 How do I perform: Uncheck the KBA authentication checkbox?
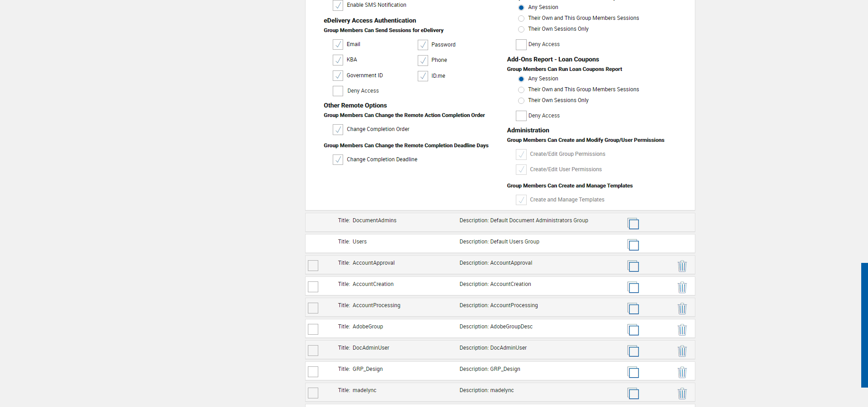(x=338, y=60)
